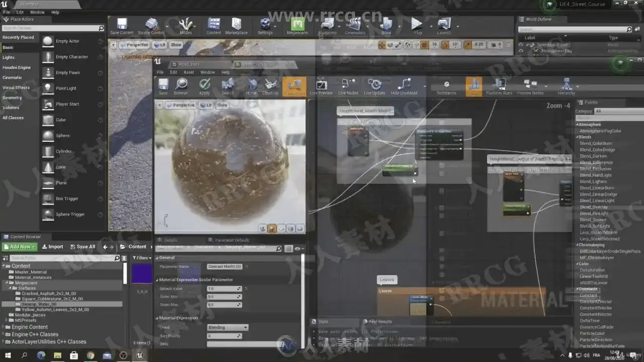Open the Group dropdown set to Blending

(228, 327)
